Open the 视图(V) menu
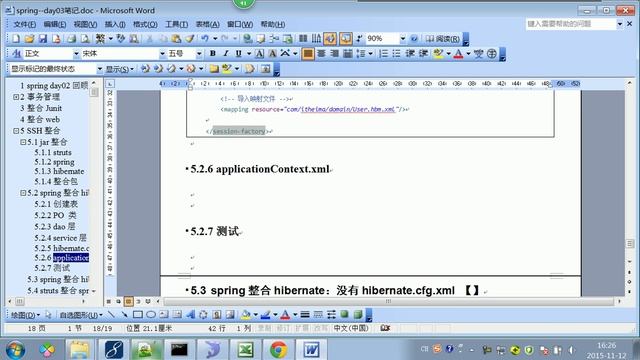640x360 pixels. click(x=85, y=24)
